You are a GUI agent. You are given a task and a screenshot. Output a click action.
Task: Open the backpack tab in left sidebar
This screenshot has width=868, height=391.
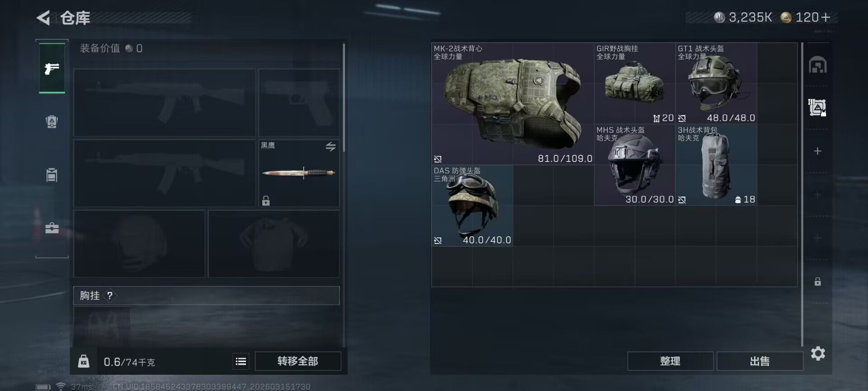(52, 121)
